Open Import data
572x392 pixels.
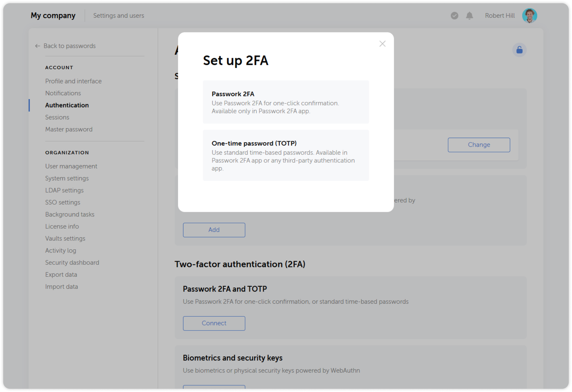(61, 287)
